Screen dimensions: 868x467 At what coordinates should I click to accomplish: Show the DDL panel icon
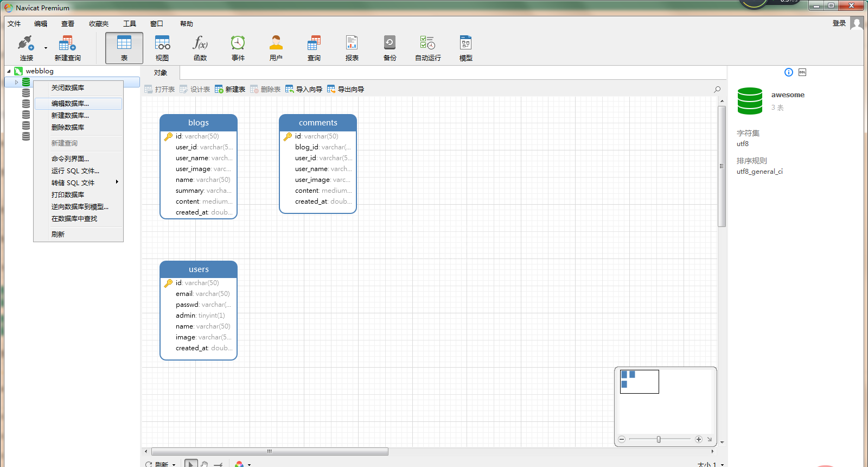click(x=802, y=72)
